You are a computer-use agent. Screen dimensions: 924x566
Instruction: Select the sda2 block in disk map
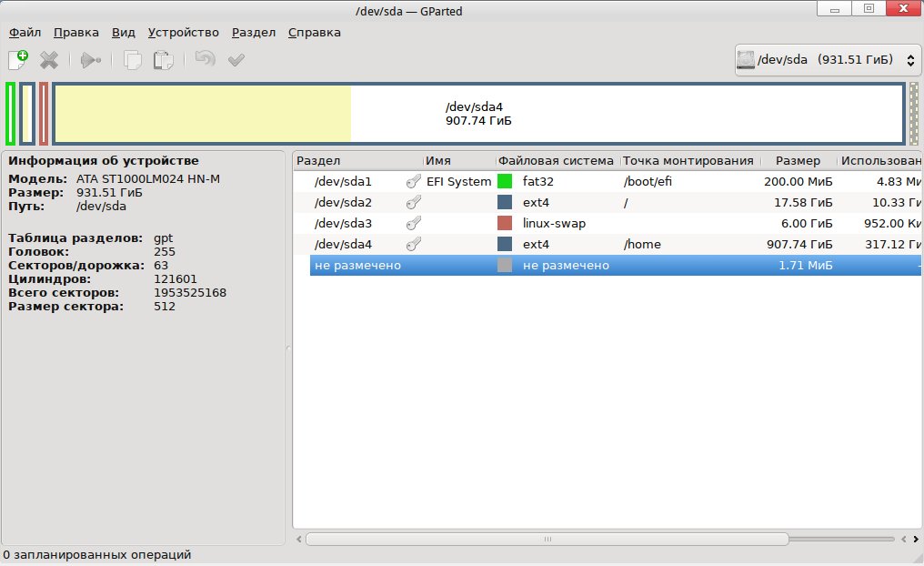[27, 114]
